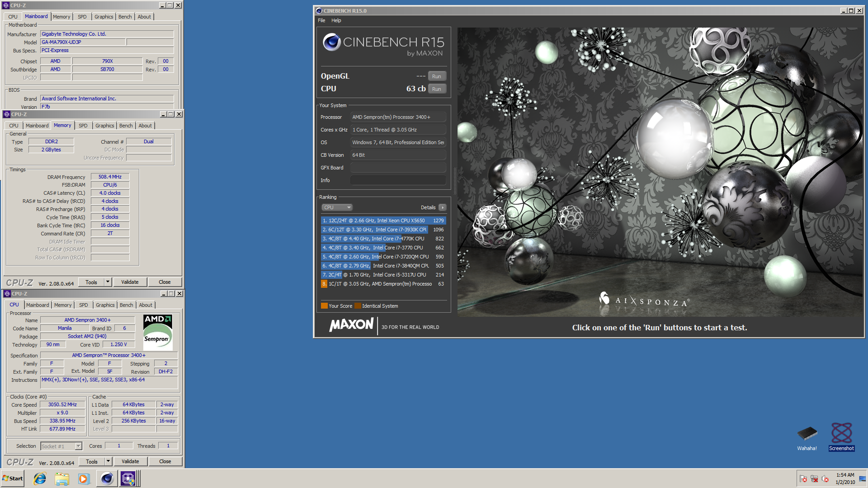This screenshot has width=868, height=488.
Task: Switch to Mainboard tab in bottom CPU-Z window
Action: [x=38, y=305]
